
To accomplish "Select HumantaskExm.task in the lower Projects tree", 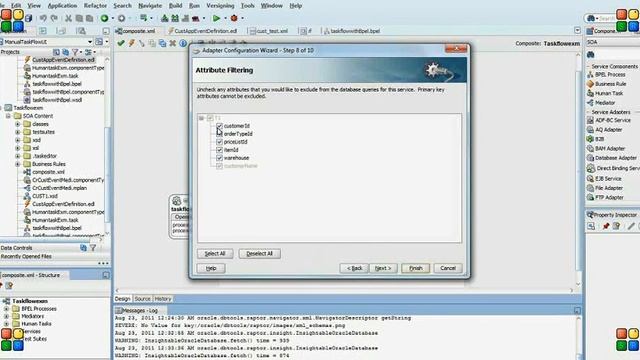I will coord(55,220).
